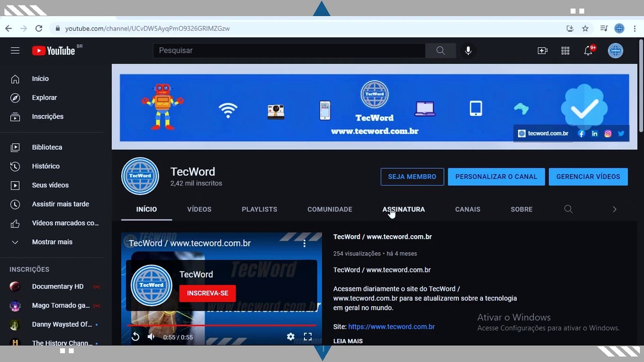Image resolution: width=644 pixels, height=362 pixels.
Task: Open the browser media controls icon
Action: click(x=604, y=29)
